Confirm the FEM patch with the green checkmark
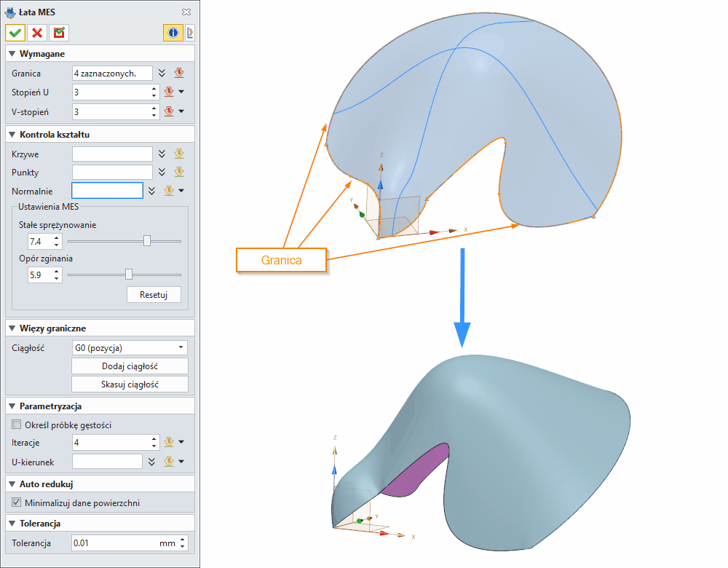Viewport: 728px width, 568px height. (x=15, y=33)
